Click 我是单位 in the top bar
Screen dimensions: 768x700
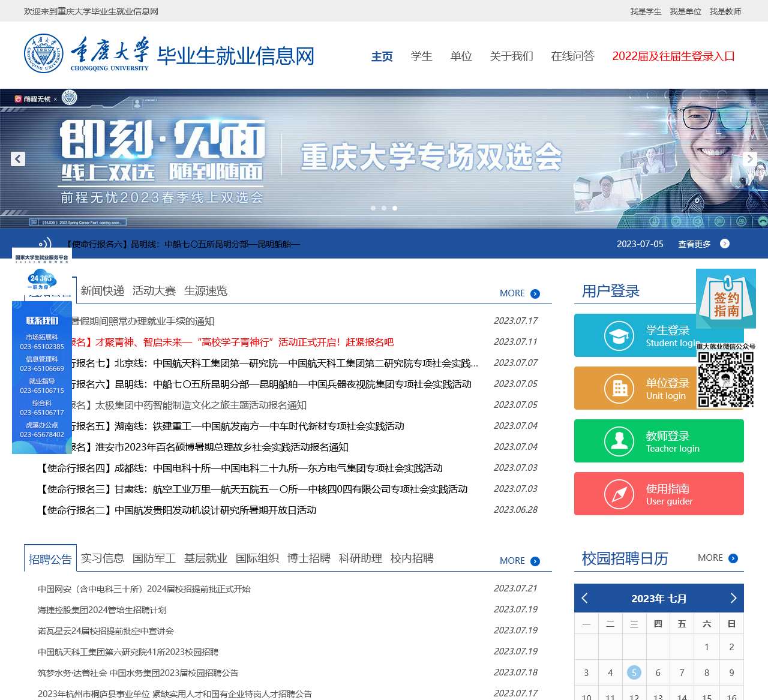(x=686, y=11)
